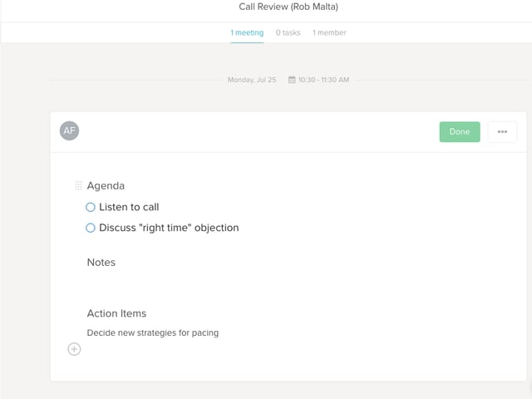
Task: Select the "1 member" tab
Action: [329, 33]
